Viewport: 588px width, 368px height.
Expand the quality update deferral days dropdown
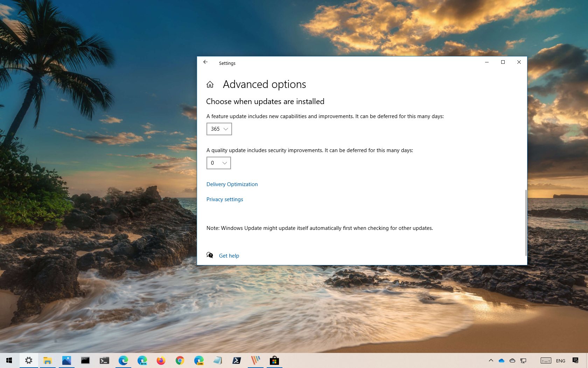pos(218,163)
